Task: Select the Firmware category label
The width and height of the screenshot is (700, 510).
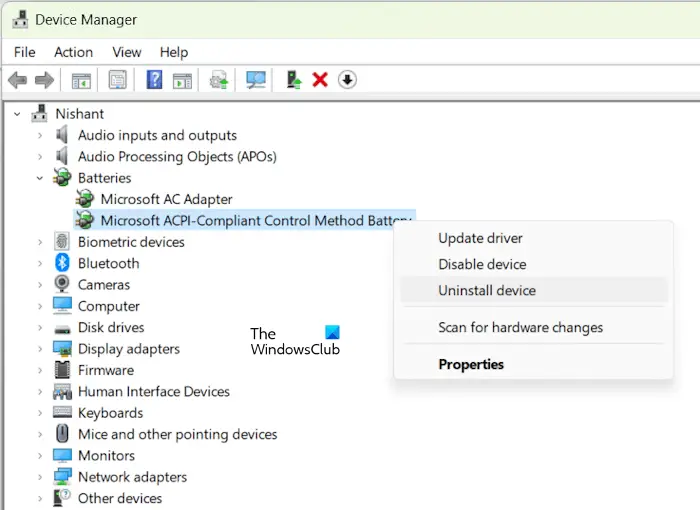Action: click(x=106, y=370)
